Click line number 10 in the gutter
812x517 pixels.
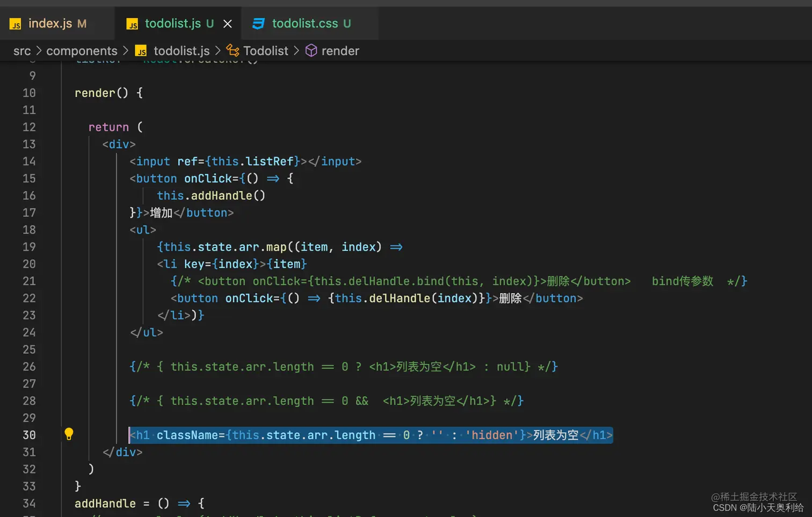tap(29, 93)
